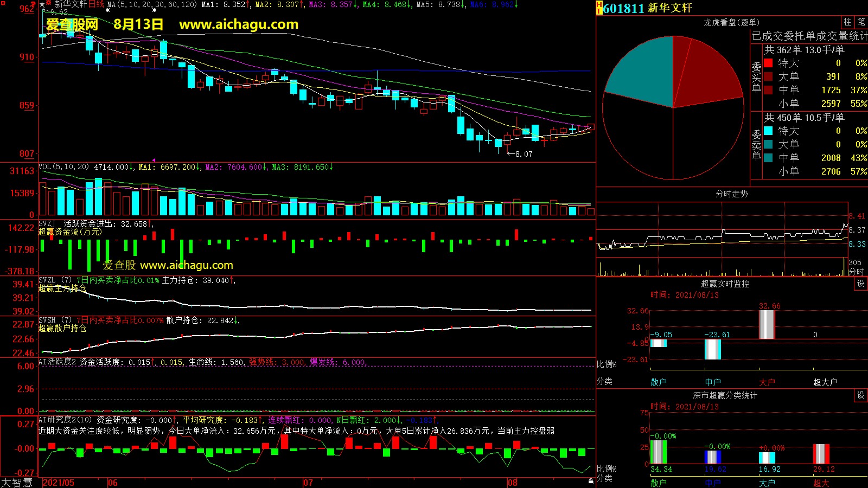Click the yellow HT badge before 601811
868x488 pixels.
click(599, 8)
